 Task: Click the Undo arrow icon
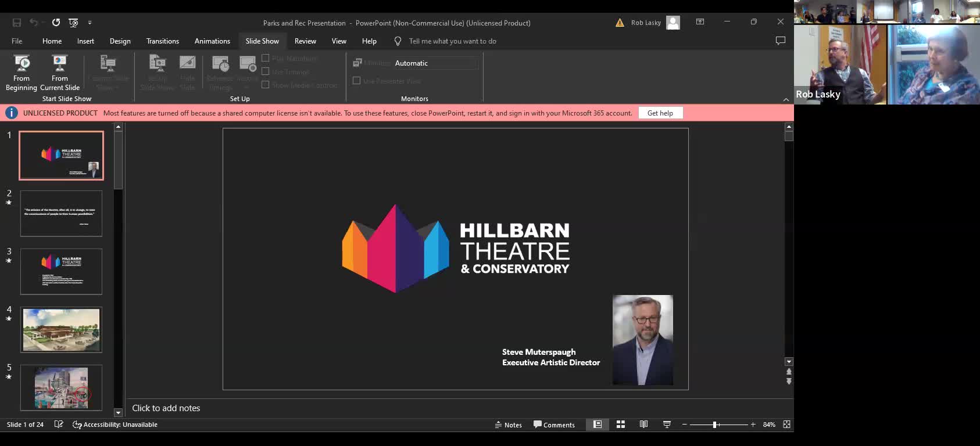34,23
